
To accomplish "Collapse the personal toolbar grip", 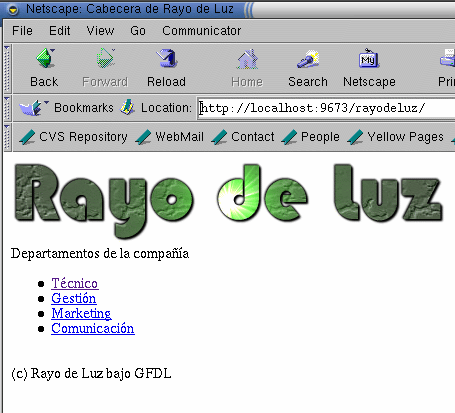I will pos(7,137).
